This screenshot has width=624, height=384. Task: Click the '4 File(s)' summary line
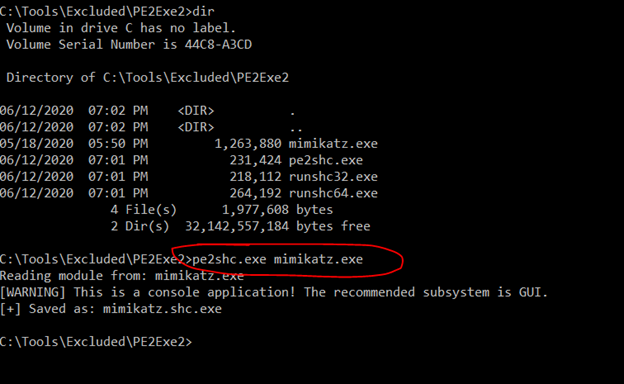tap(222, 210)
